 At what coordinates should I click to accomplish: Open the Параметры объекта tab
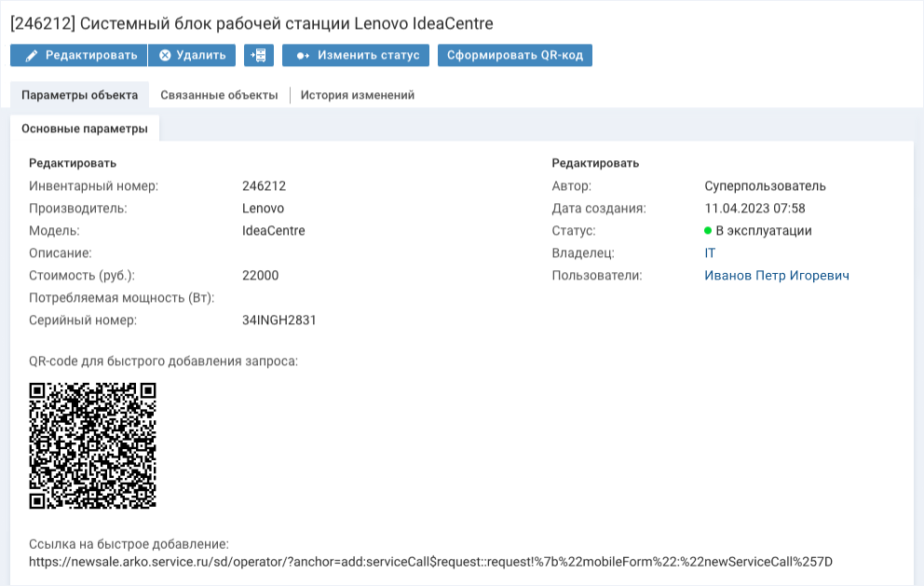click(x=79, y=95)
